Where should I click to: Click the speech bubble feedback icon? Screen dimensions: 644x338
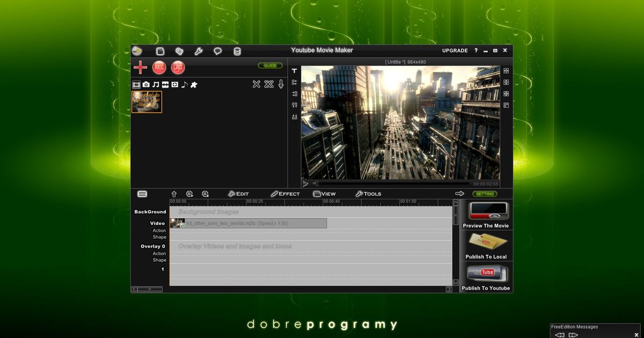(217, 51)
